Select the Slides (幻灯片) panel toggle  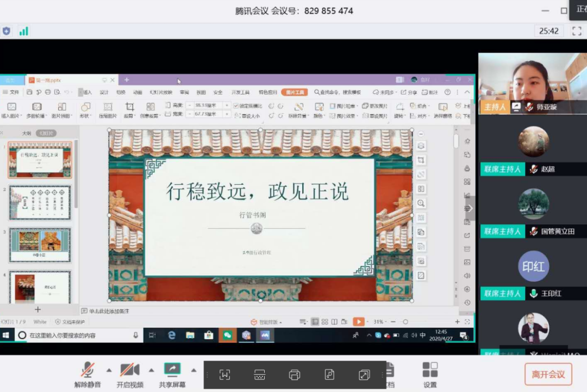point(46,133)
